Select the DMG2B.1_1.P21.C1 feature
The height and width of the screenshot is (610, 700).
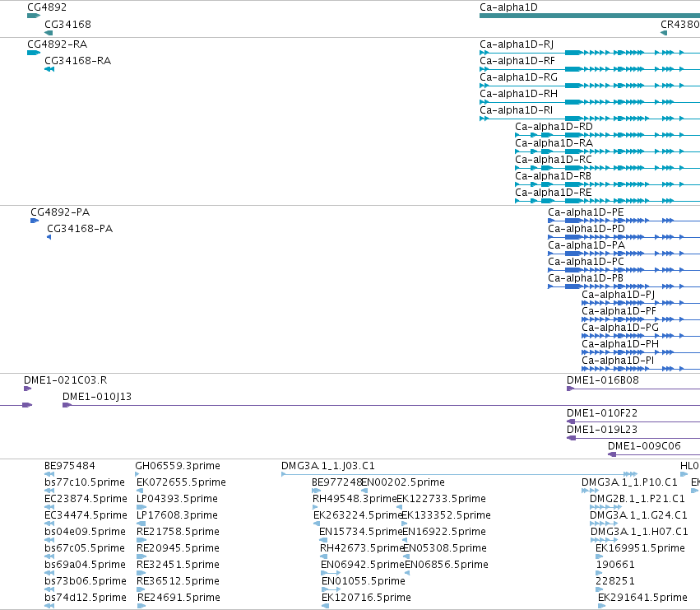coord(605,507)
